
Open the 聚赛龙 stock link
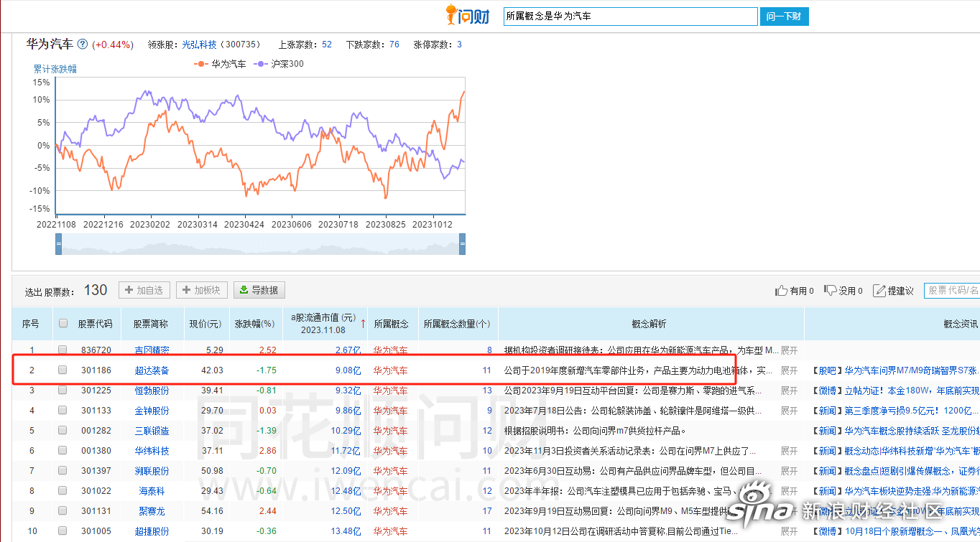[x=152, y=511]
